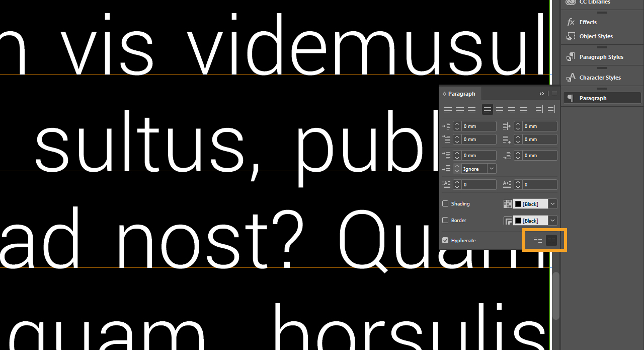Click Space Between Same-Style Paragraphs icon
The height and width of the screenshot is (350, 644).
tap(446, 169)
